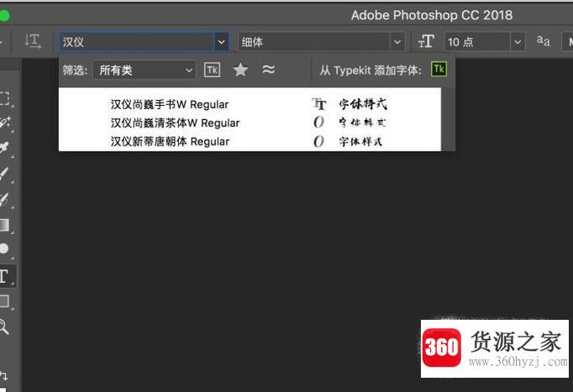Image resolution: width=573 pixels, height=392 pixels.
Task: Select the Gradient tool
Action: (x=5, y=225)
